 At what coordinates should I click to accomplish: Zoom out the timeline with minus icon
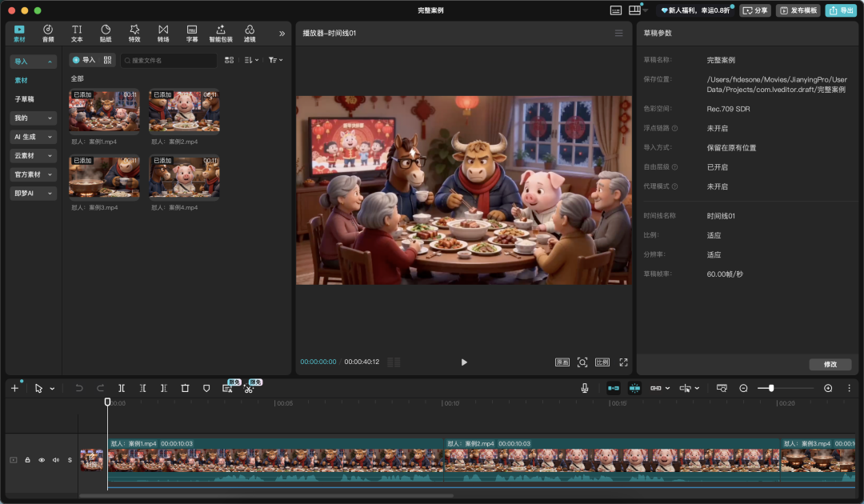tap(743, 388)
